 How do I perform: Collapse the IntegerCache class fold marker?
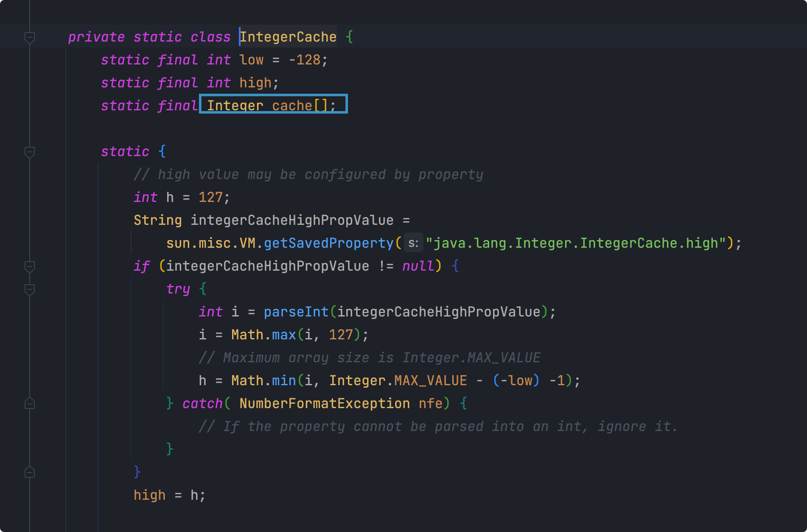[30, 37]
